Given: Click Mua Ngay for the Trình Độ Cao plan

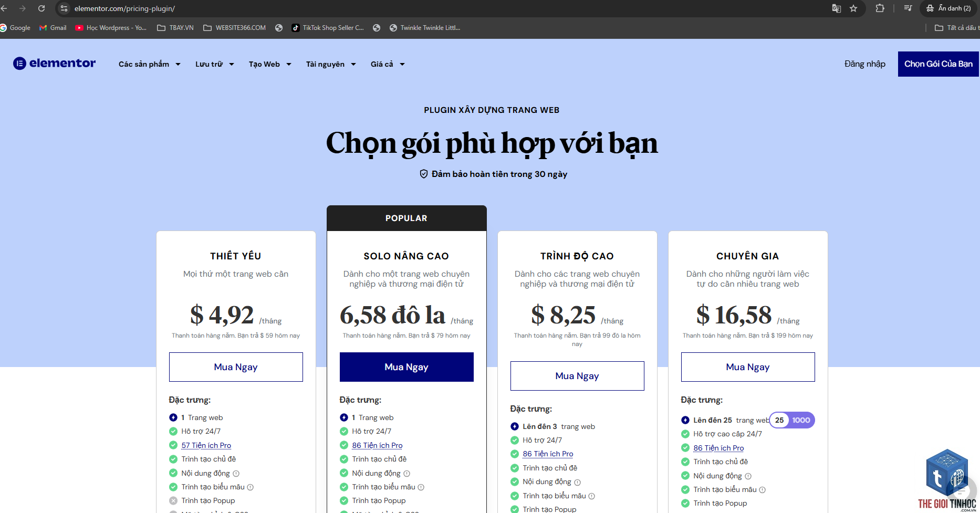Looking at the screenshot, I should [x=577, y=376].
